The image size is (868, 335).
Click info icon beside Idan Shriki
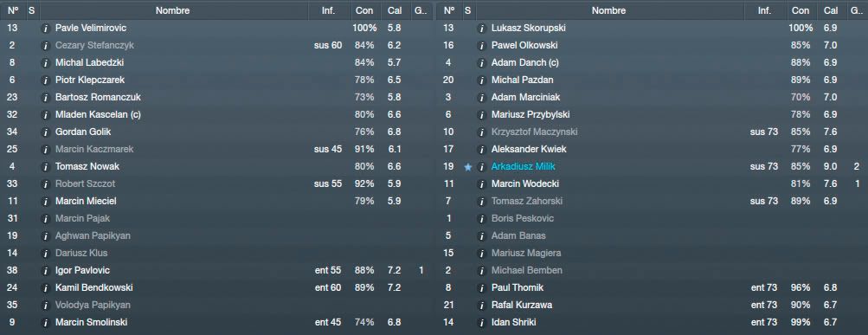pos(482,322)
